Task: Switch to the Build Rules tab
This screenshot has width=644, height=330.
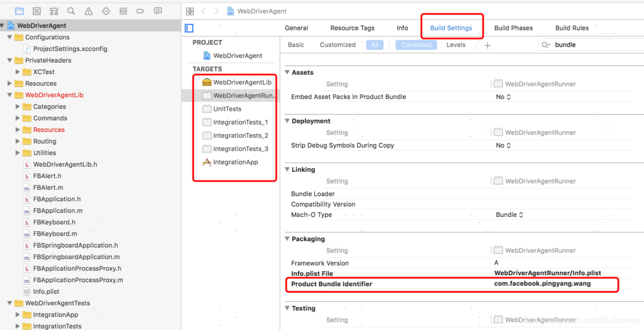Action: click(x=572, y=28)
